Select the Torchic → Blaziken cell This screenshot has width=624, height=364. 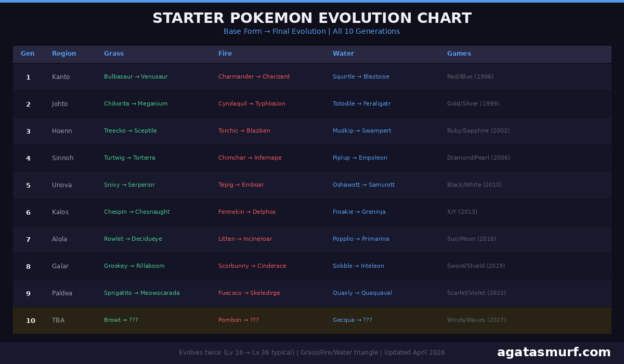point(244,131)
